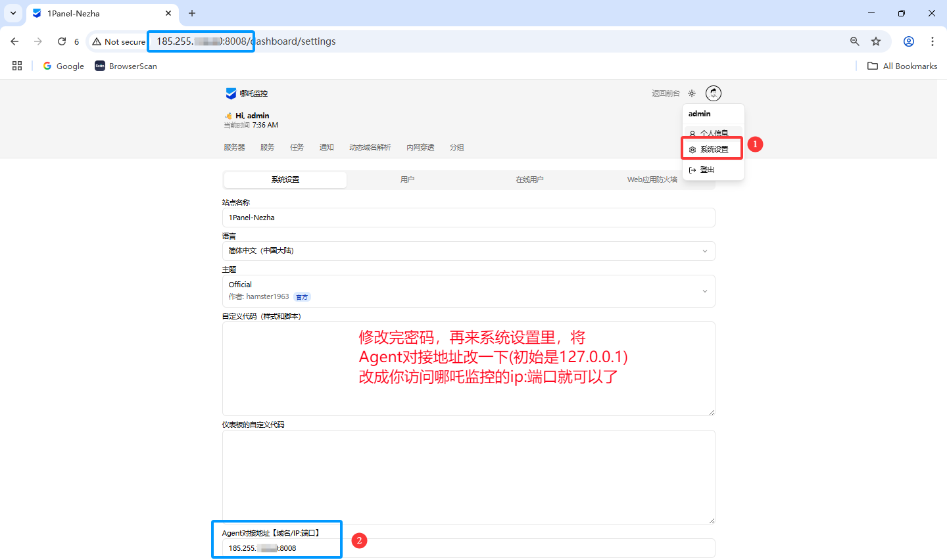Screen dimensions: 947x560
Task: Toggle light/dark theme sun icon
Action: point(692,93)
